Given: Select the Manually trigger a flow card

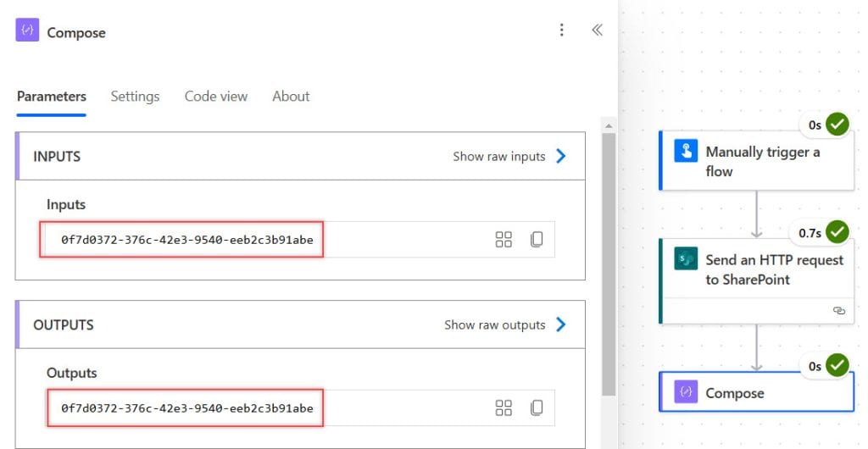Looking at the screenshot, I should tap(756, 161).
